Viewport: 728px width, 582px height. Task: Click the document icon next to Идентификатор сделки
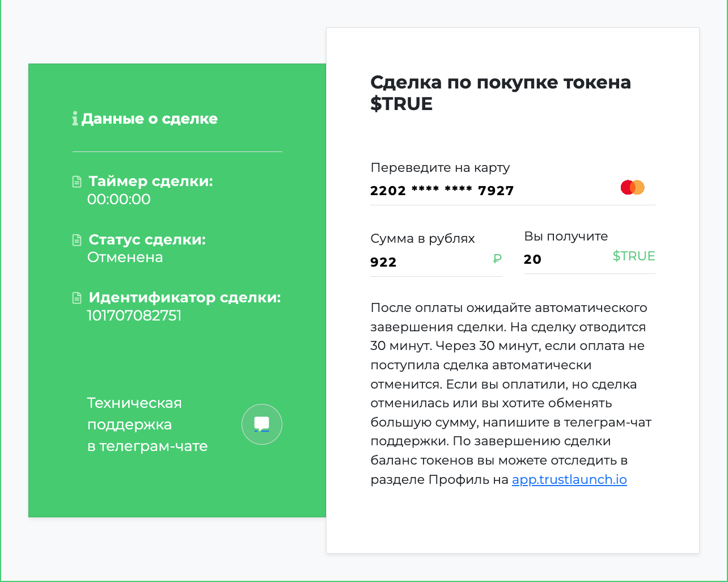[x=77, y=298]
